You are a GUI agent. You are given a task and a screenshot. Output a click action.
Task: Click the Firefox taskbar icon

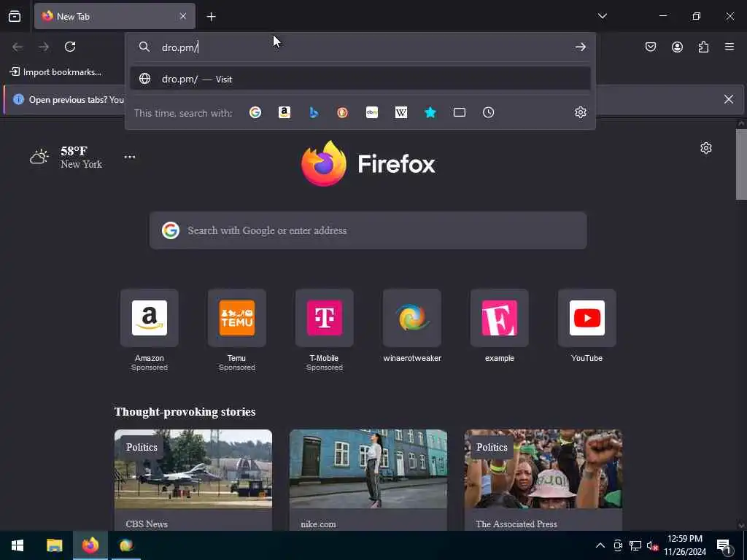[x=90, y=545]
